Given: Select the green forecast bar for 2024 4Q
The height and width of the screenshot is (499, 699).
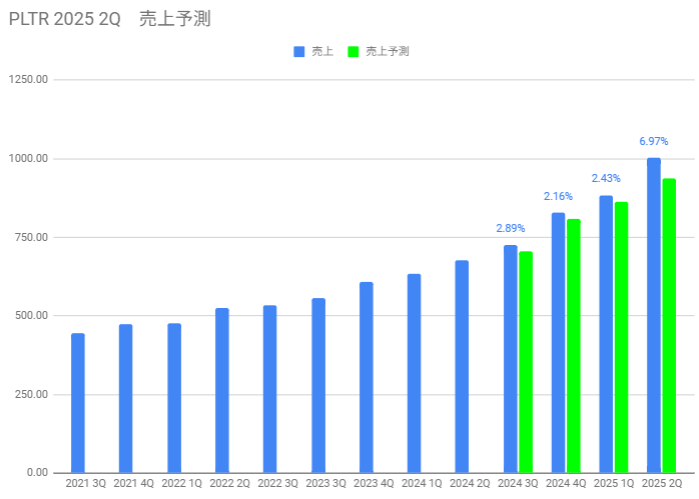Looking at the screenshot, I should (574, 346).
